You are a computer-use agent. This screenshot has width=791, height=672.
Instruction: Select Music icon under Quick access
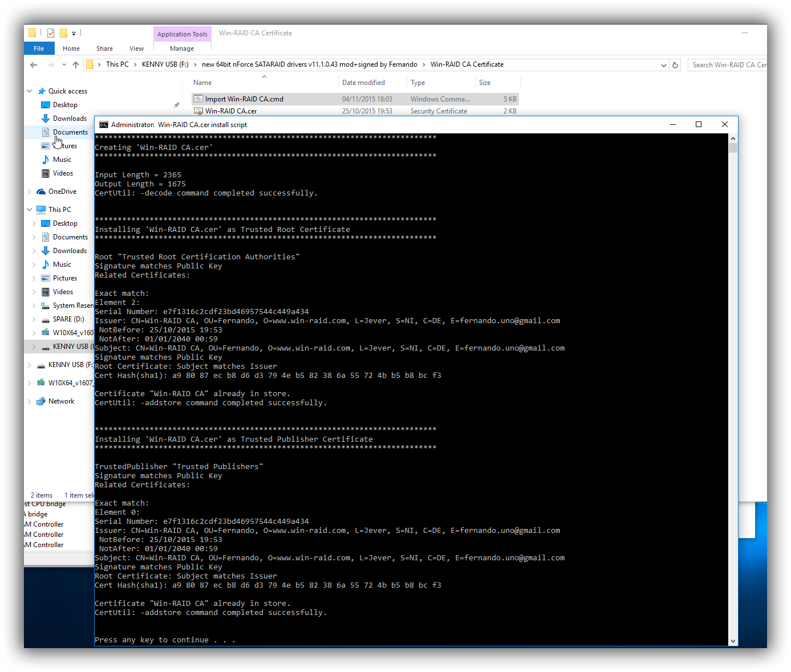point(46,160)
